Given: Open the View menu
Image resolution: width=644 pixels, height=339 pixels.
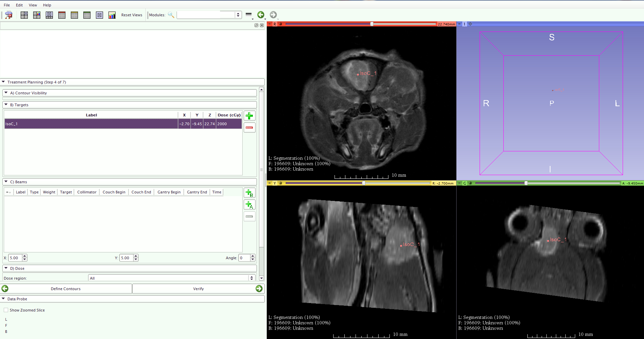Looking at the screenshot, I should [33, 5].
